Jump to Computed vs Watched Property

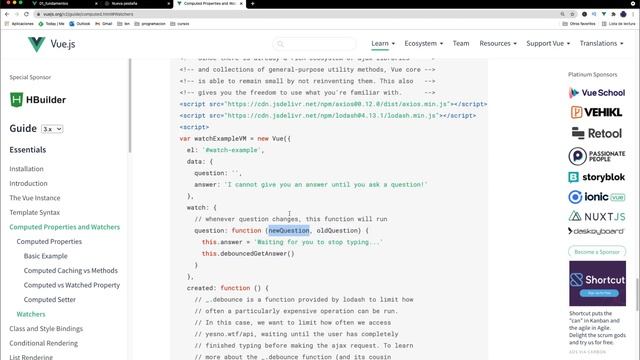[x=72, y=285]
